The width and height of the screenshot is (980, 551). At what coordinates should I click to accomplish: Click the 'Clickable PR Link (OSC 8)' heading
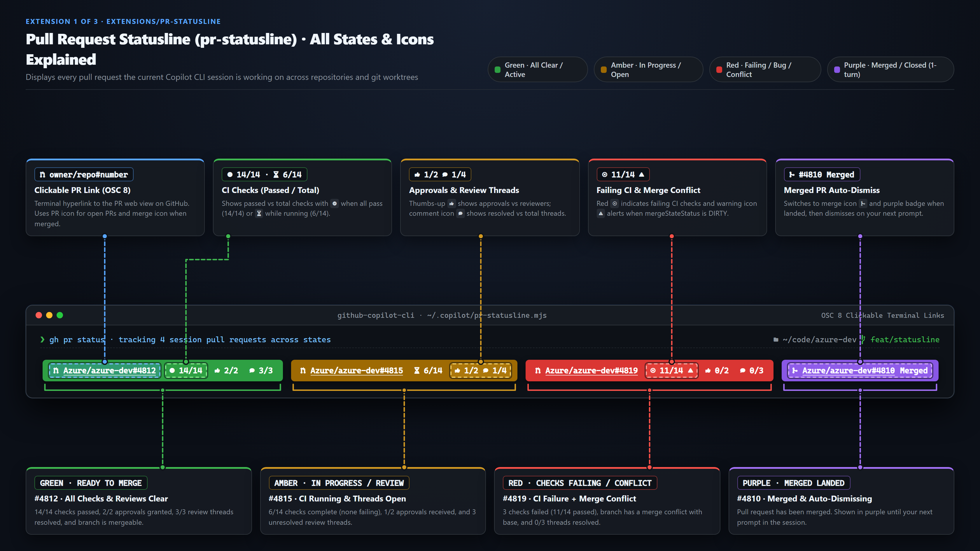83,190
